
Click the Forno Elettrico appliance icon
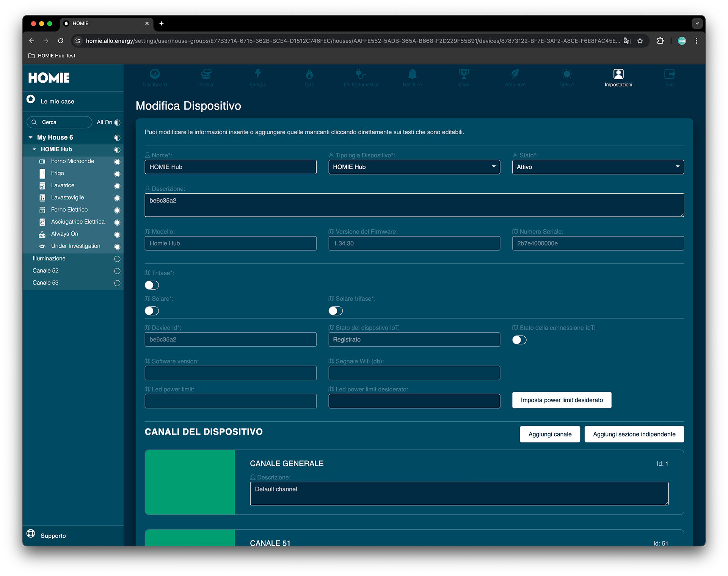coord(42,210)
